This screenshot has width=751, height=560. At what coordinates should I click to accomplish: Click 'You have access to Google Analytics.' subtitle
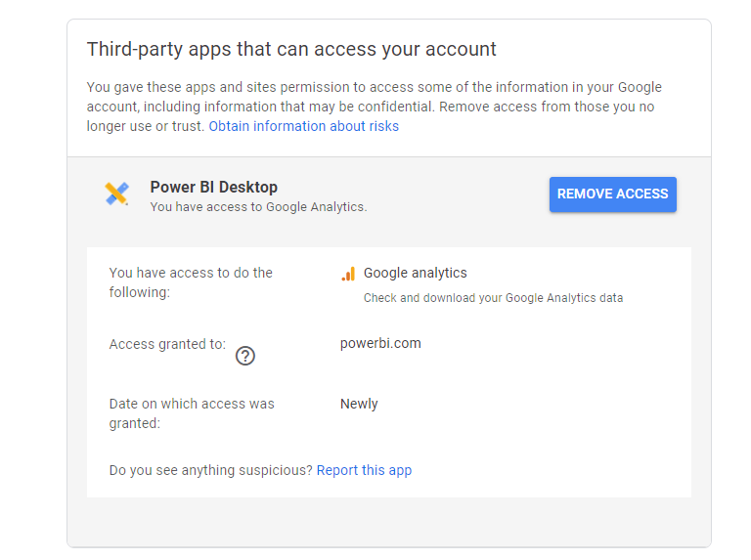point(258,207)
